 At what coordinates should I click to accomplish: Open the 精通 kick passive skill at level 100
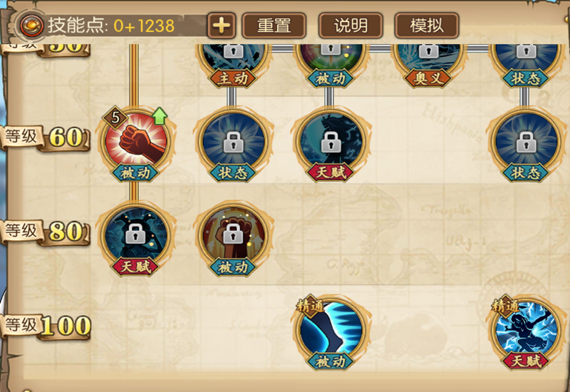(331, 329)
